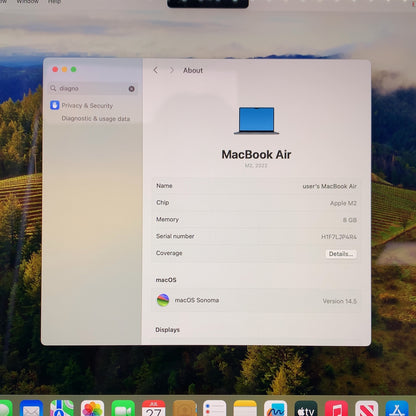This screenshot has width=416, height=416.
Task: Click the Privacy & Security hand icon
Action: [55, 105]
